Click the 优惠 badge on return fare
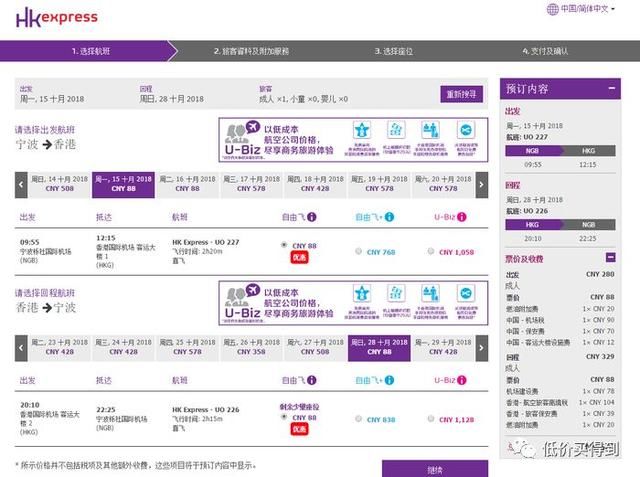 point(299,429)
